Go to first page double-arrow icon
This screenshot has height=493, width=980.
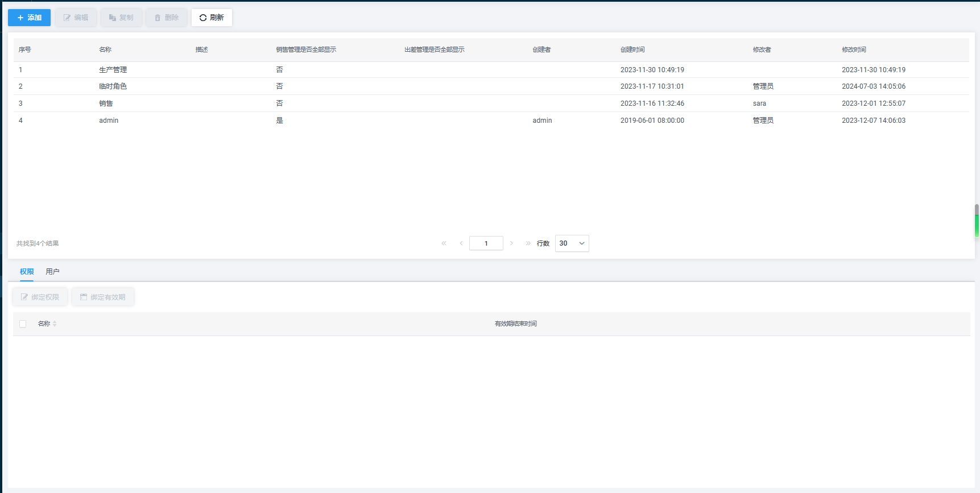(444, 243)
